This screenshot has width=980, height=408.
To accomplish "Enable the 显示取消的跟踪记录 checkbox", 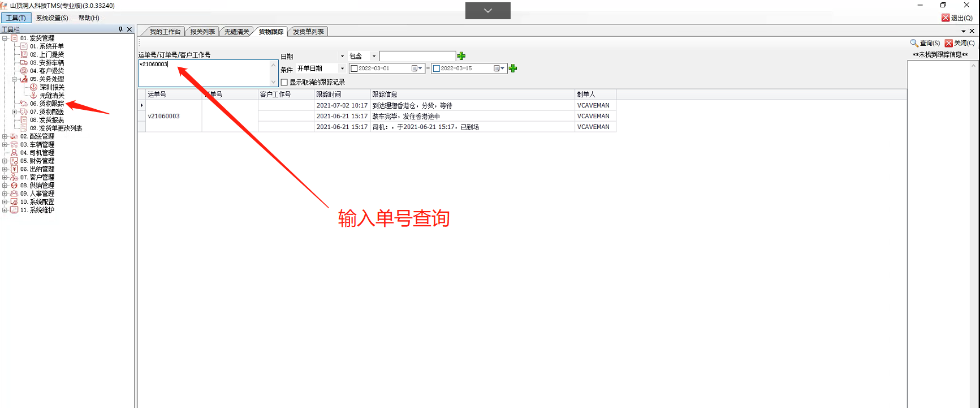I will tap(284, 83).
